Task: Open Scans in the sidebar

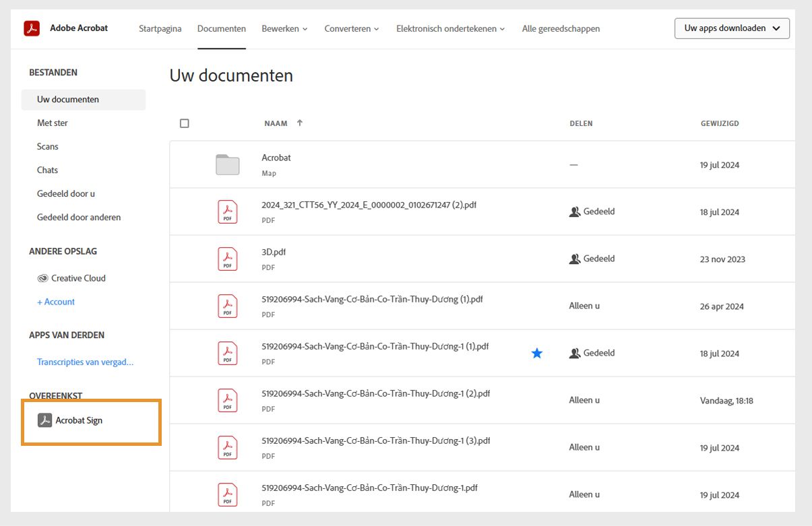Action: (48, 147)
